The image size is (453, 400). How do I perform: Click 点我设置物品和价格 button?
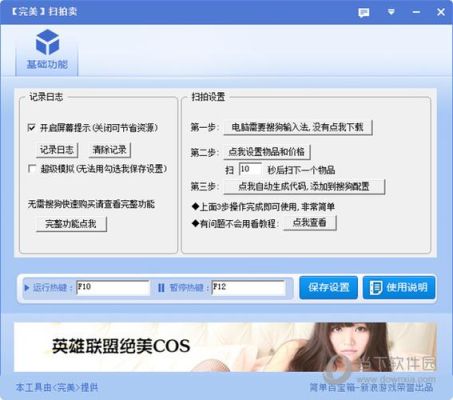pos(267,152)
